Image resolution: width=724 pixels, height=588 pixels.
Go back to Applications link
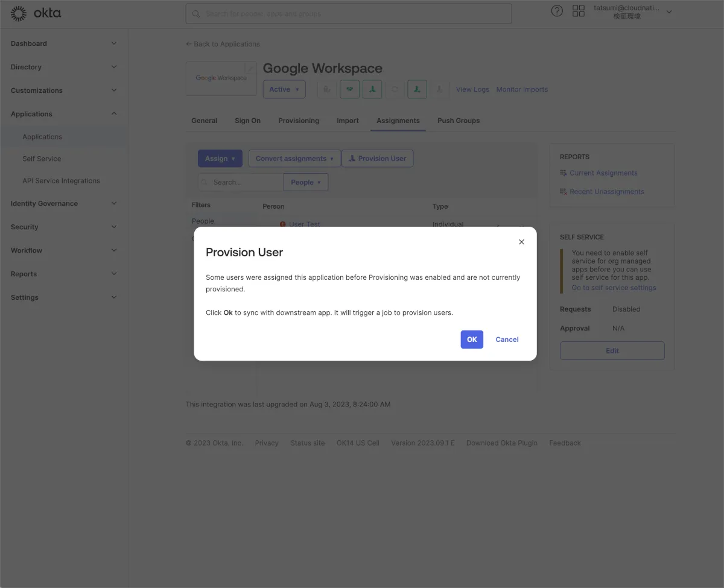pos(223,44)
